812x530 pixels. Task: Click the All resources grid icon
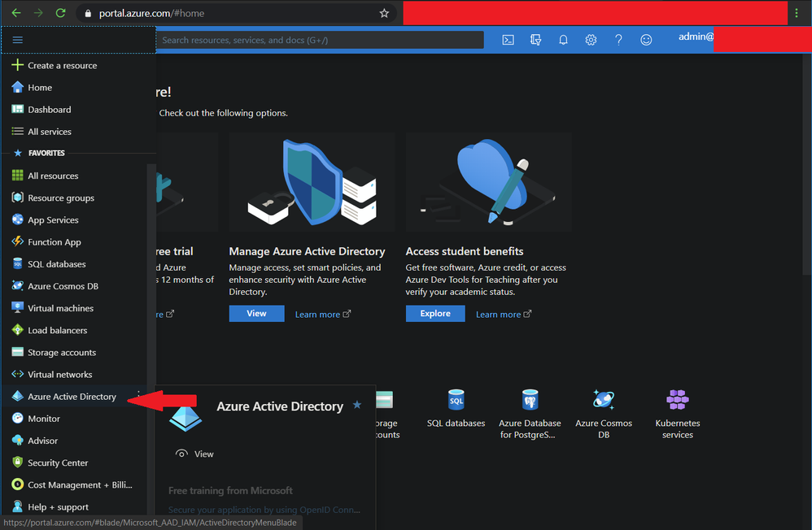(x=18, y=176)
